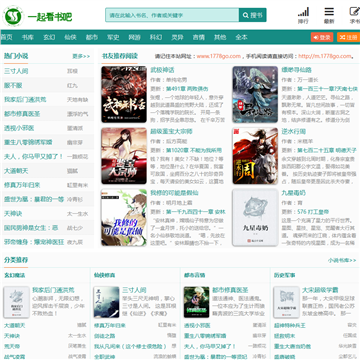Screen dimensions: 360x360
Task: Open 重生八零锦绣军嫂 in hot novels list
Action: point(28,142)
